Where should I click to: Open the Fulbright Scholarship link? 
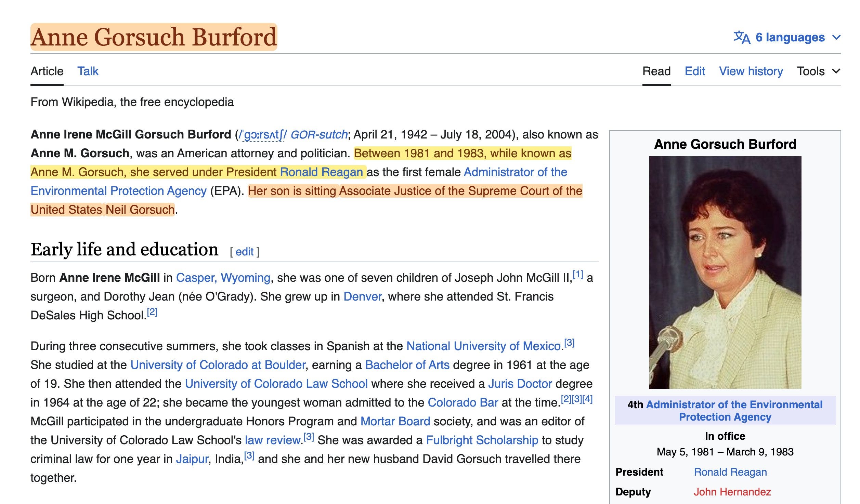pos(482,440)
